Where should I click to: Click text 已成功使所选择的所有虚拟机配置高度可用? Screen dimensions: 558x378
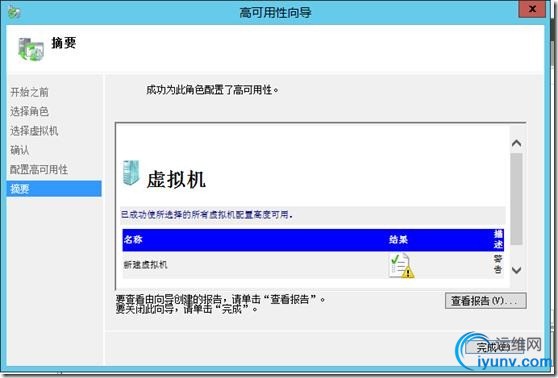[x=207, y=215]
